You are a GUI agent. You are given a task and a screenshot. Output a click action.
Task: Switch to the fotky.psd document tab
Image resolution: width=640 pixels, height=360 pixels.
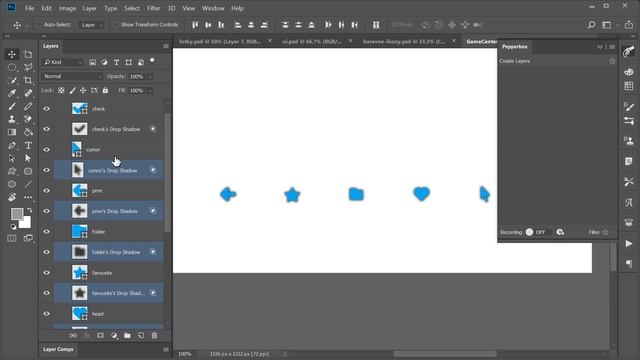click(220, 41)
